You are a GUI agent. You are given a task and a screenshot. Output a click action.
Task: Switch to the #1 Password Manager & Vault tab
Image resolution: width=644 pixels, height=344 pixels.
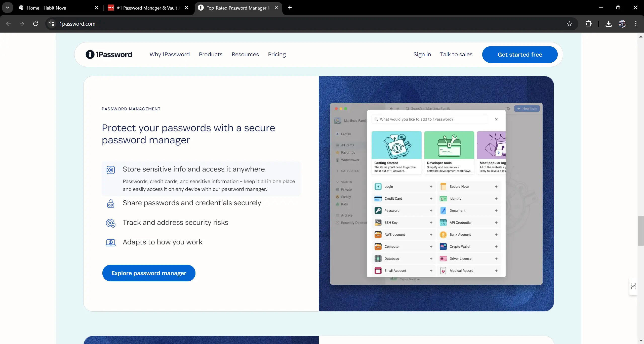click(148, 8)
